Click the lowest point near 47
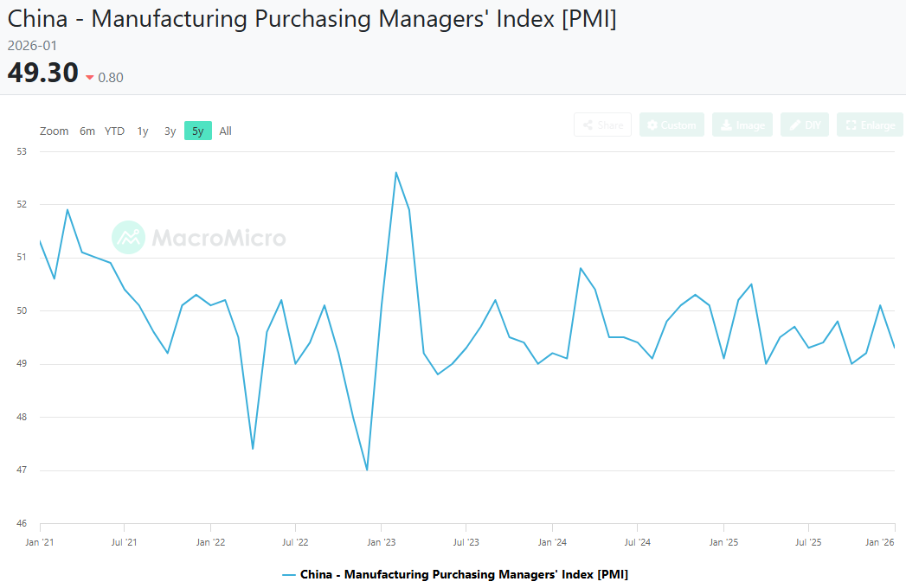Viewport: 906px width, 588px height. (367, 470)
